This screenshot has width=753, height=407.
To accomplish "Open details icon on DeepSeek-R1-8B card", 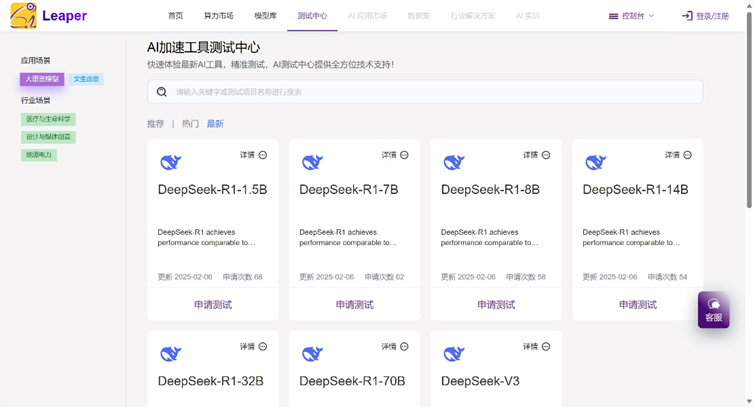I will [x=546, y=155].
